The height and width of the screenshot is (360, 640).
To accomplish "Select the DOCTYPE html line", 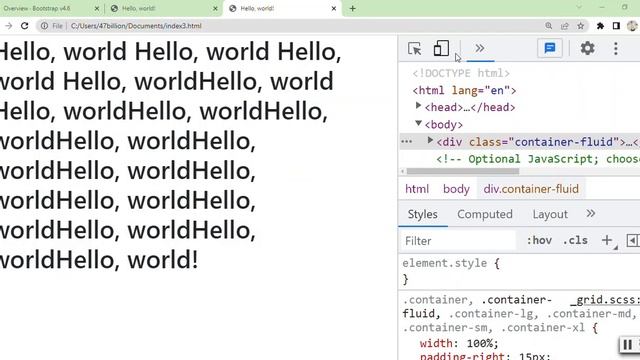I will pyautogui.click(x=461, y=73).
